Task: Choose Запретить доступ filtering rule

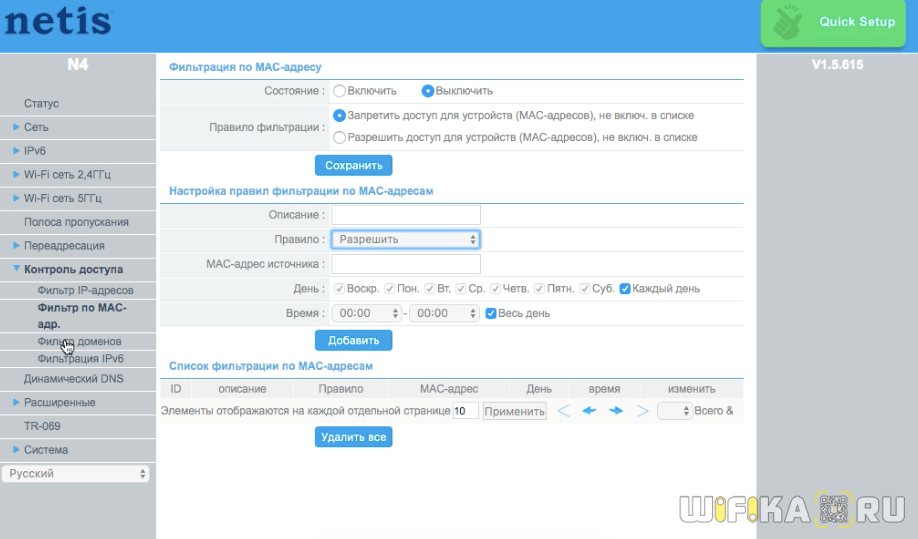Action: 340,115
